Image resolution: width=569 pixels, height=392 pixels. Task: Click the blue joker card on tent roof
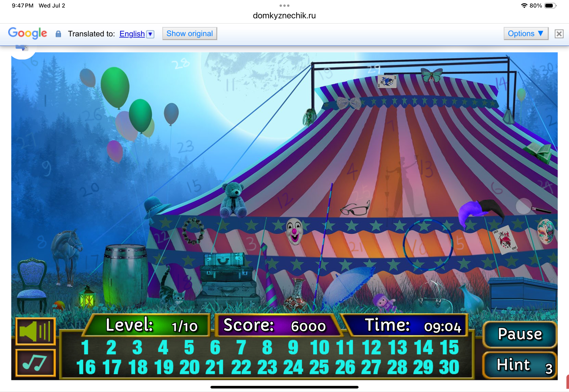click(x=387, y=81)
